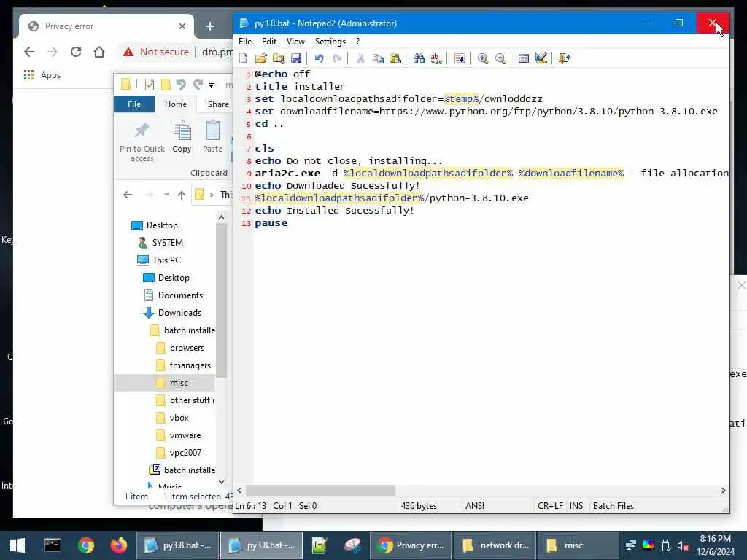Viewport: 747px width, 560px height.
Task: Click the Chrome back arrow
Action: [x=29, y=52]
